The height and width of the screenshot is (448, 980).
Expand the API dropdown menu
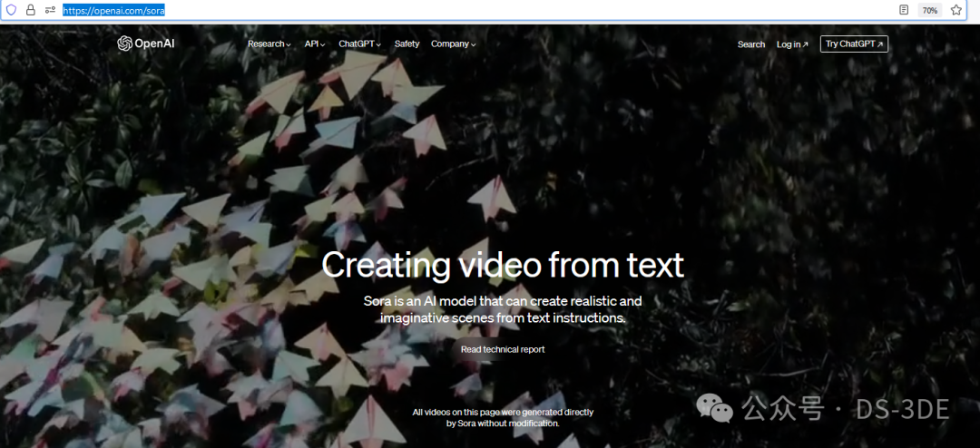coord(315,44)
